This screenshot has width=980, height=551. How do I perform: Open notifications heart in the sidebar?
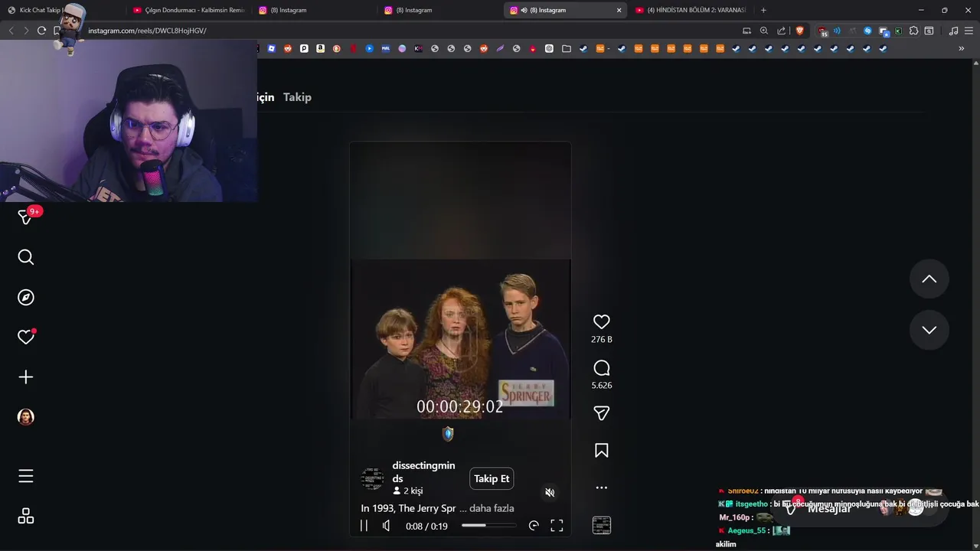26,337
